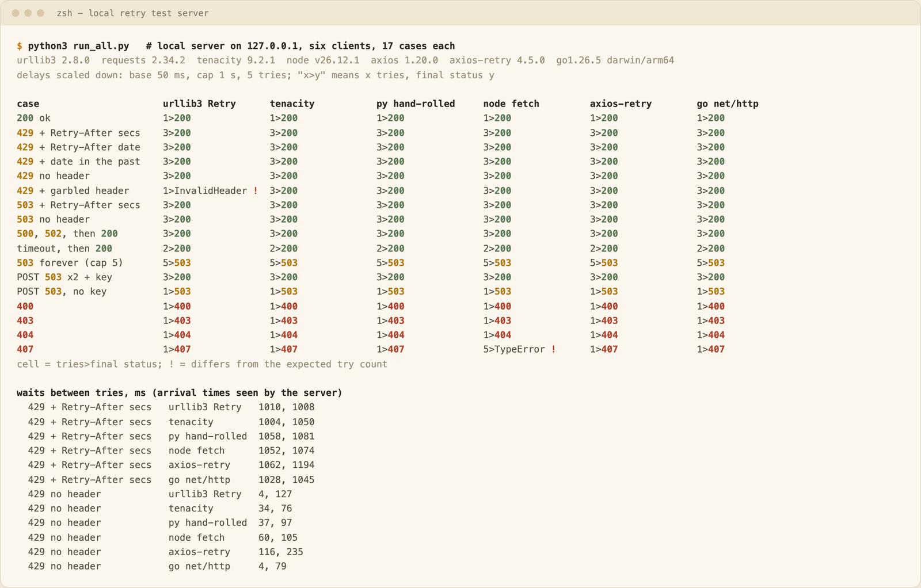Click the '503 forever (cap 5)' case label

click(x=70, y=263)
